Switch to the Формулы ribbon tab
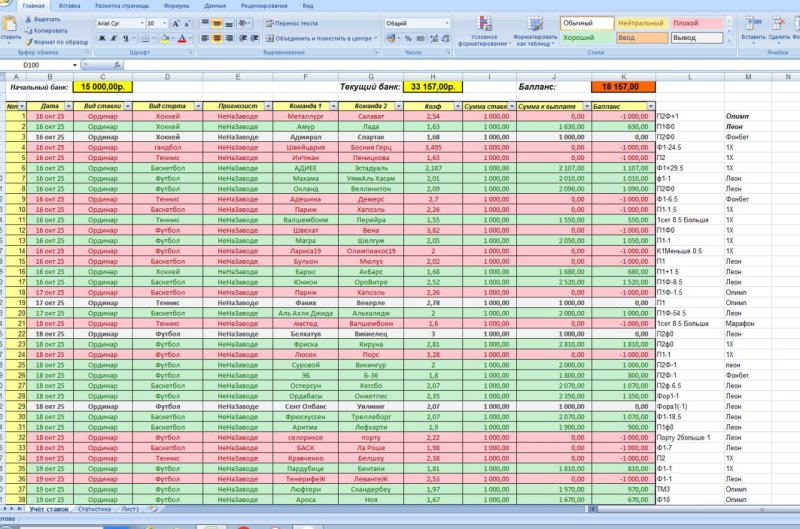Image resolution: width=800 pixels, height=529 pixels. pyautogui.click(x=176, y=5)
